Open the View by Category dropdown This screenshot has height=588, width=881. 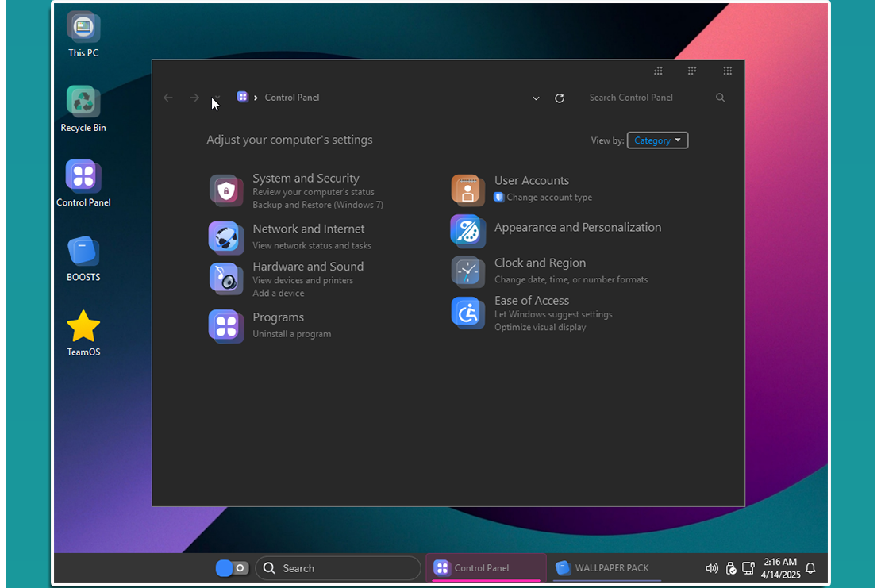657,140
